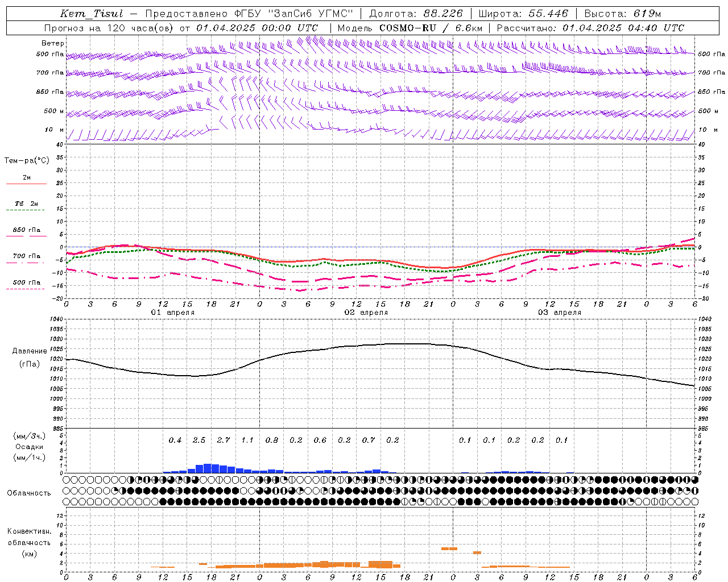Click the elevation label Высота: 619м
This screenshot has width=728, height=582.
pos(623,14)
